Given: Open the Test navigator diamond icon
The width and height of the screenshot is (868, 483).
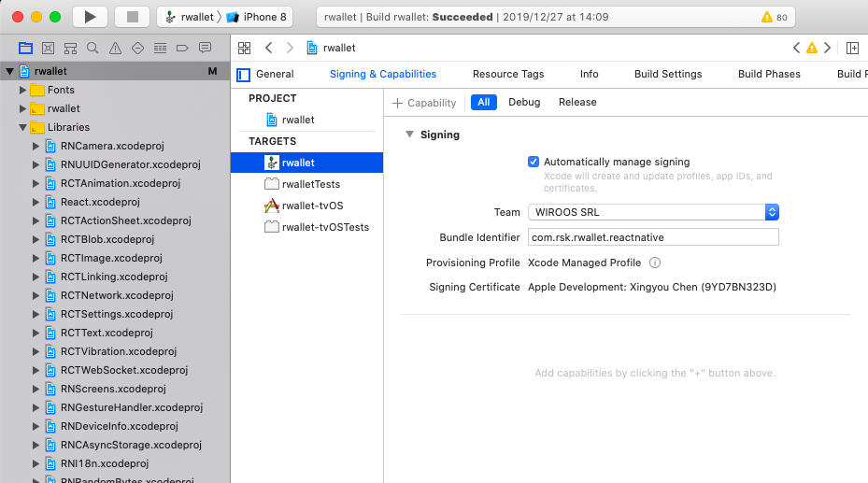Looking at the screenshot, I should pos(138,49).
